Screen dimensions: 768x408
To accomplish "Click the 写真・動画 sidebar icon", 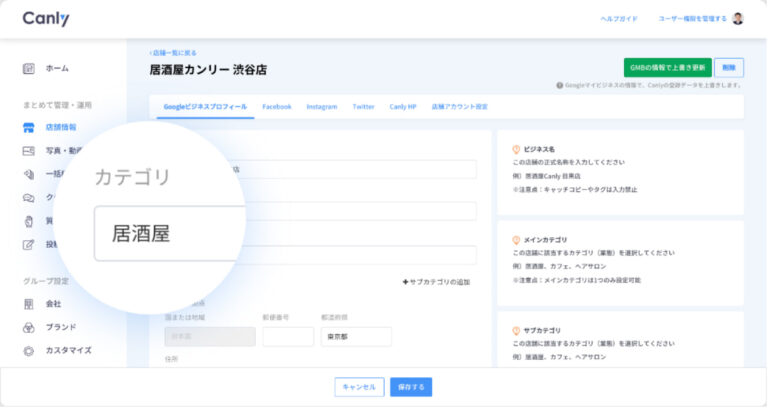I will click(x=29, y=151).
